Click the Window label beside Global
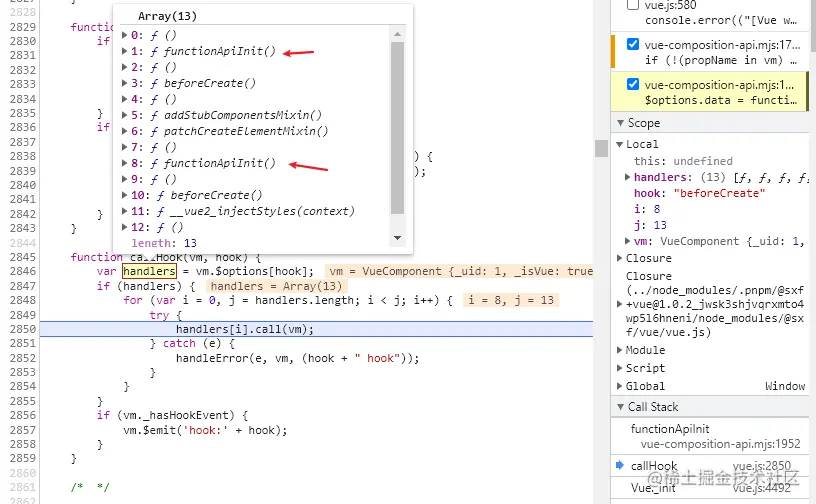 pyautogui.click(x=785, y=386)
